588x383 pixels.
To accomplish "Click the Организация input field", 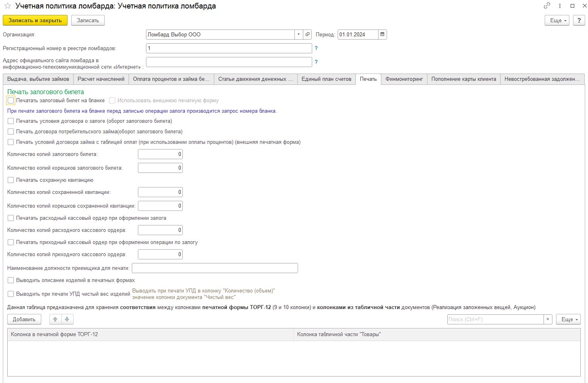I will pyautogui.click(x=220, y=34).
